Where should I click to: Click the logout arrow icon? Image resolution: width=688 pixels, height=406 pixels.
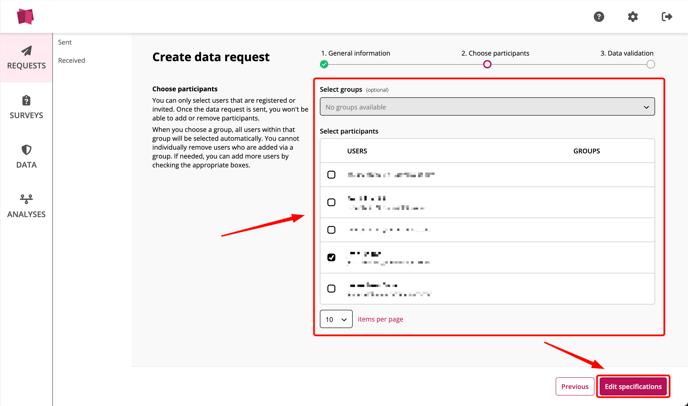(x=666, y=17)
